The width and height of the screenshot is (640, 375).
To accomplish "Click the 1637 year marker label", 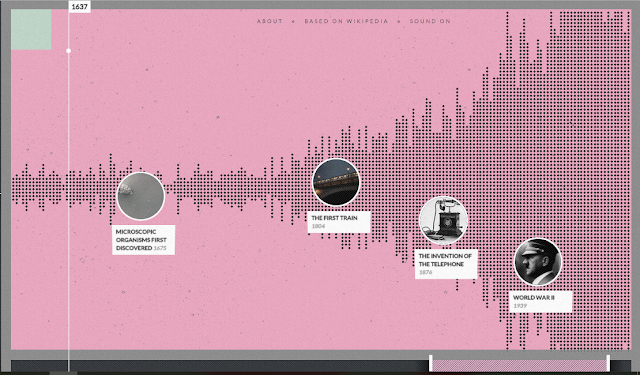I will (x=79, y=7).
